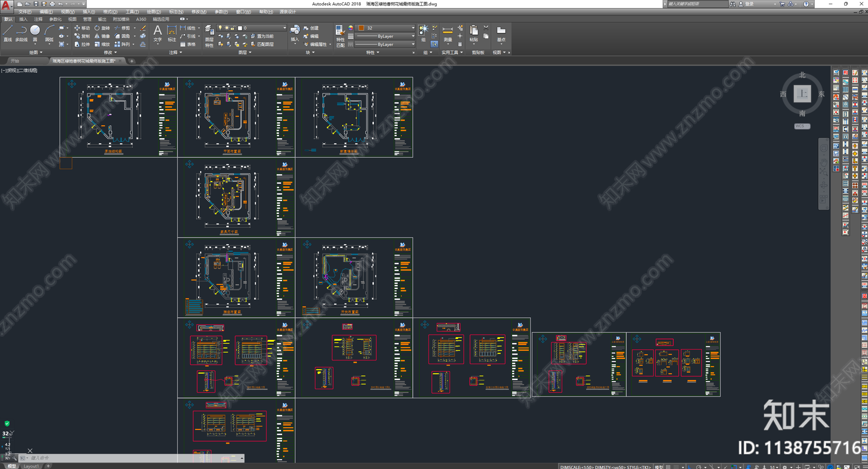Switch to the A360 ribbon tab
Image resolution: width=868 pixels, height=469 pixels.
coord(141,19)
